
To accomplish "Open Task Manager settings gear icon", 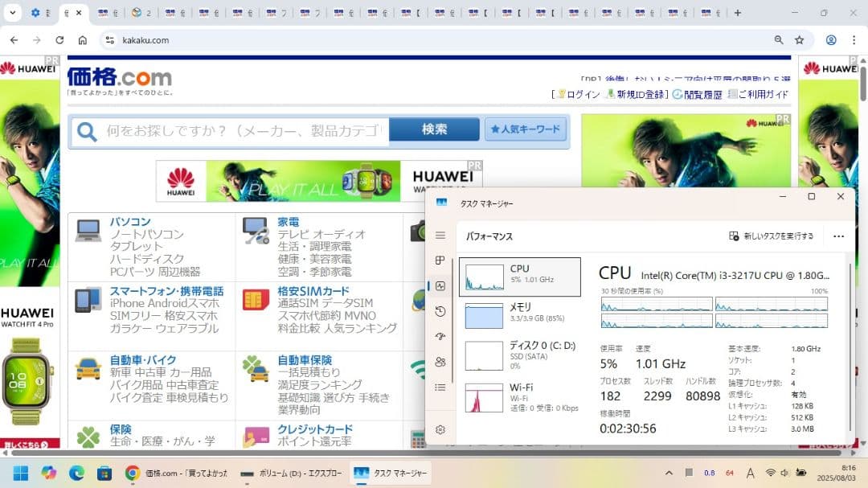I will pos(440,429).
